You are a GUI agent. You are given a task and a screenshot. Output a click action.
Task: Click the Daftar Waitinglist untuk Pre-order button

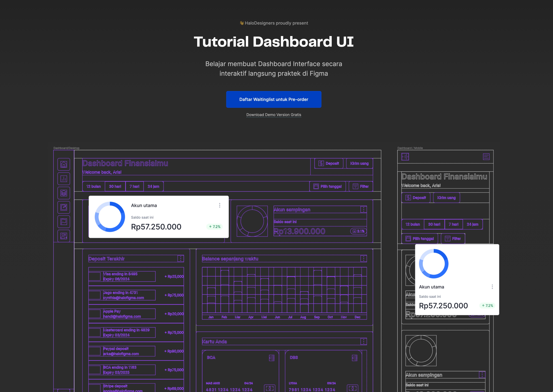click(274, 99)
